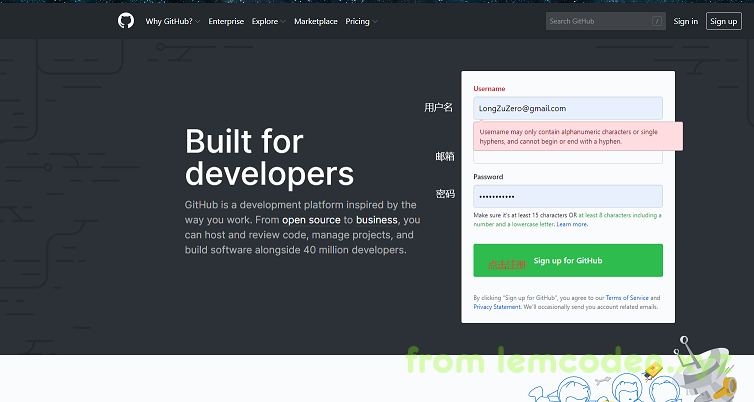Expand the Pricing dropdown
Image resolution: width=754 pixels, height=402 pixels.
(x=361, y=21)
